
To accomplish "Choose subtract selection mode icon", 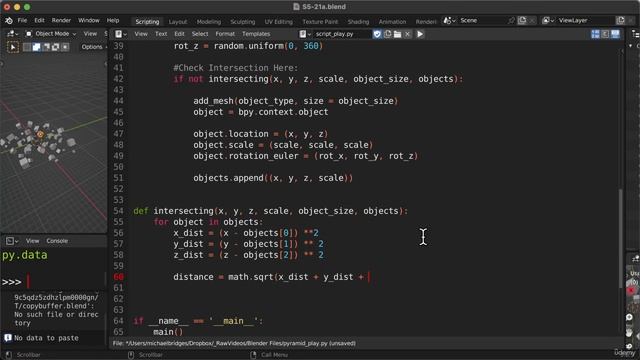I will click(x=46, y=47).
